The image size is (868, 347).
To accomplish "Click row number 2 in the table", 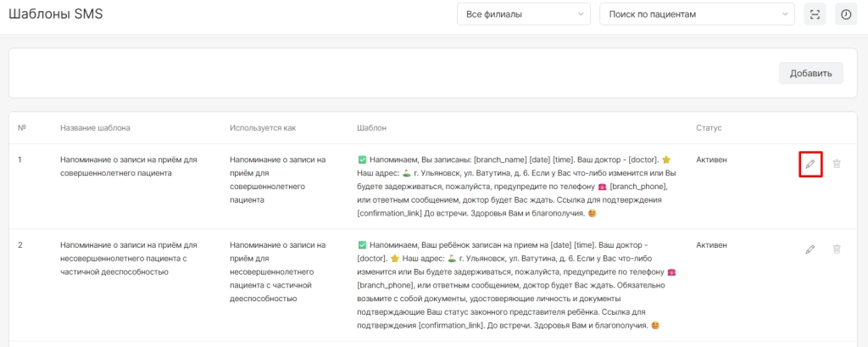I will [20, 245].
